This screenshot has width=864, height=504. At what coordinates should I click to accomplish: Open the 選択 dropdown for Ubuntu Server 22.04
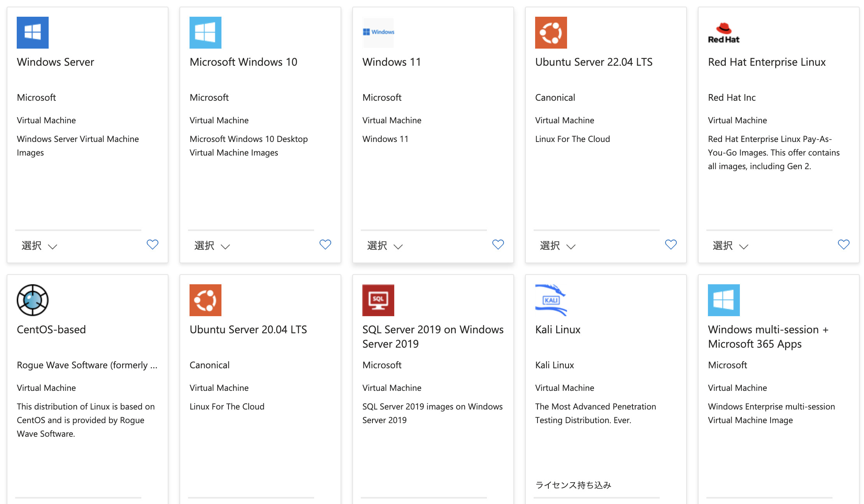tap(558, 246)
